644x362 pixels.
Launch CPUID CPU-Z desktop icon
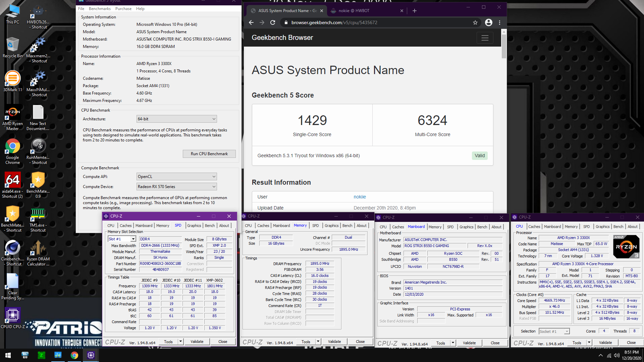point(13,318)
